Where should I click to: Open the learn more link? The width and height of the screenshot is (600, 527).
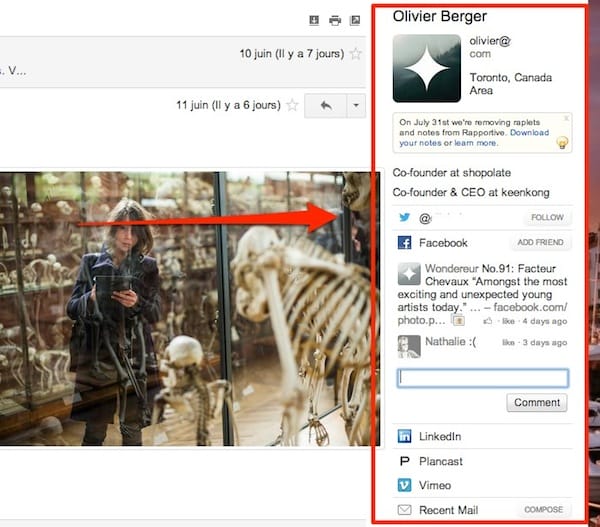(x=476, y=143)
